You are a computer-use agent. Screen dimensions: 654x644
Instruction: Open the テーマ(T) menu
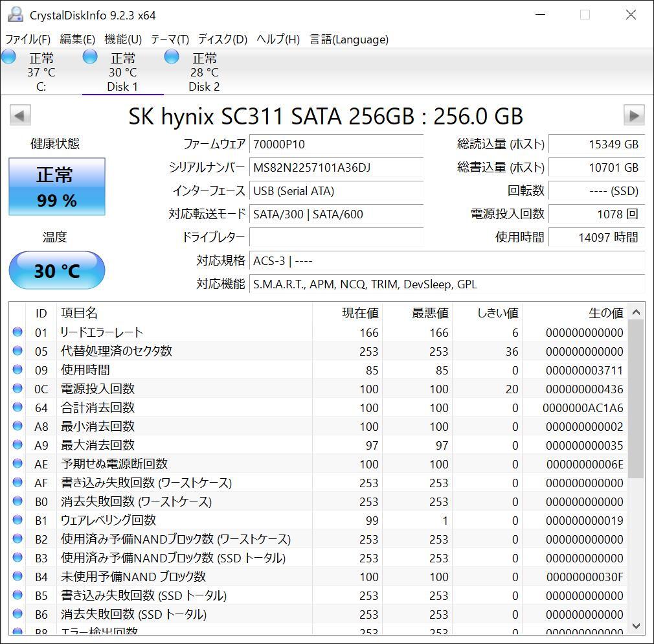tap(170, 40)
